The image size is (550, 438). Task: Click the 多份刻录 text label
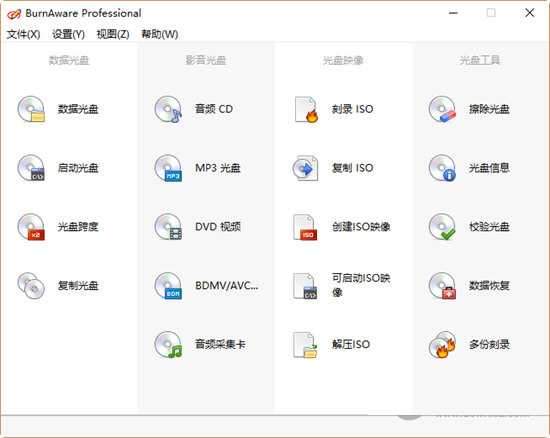click(x=489, y=344)
